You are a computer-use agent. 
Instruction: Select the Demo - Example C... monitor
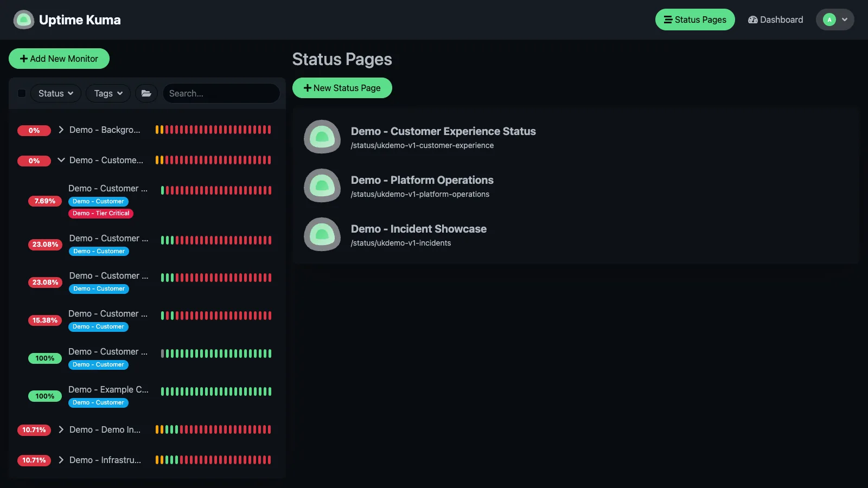coord(146,396)
